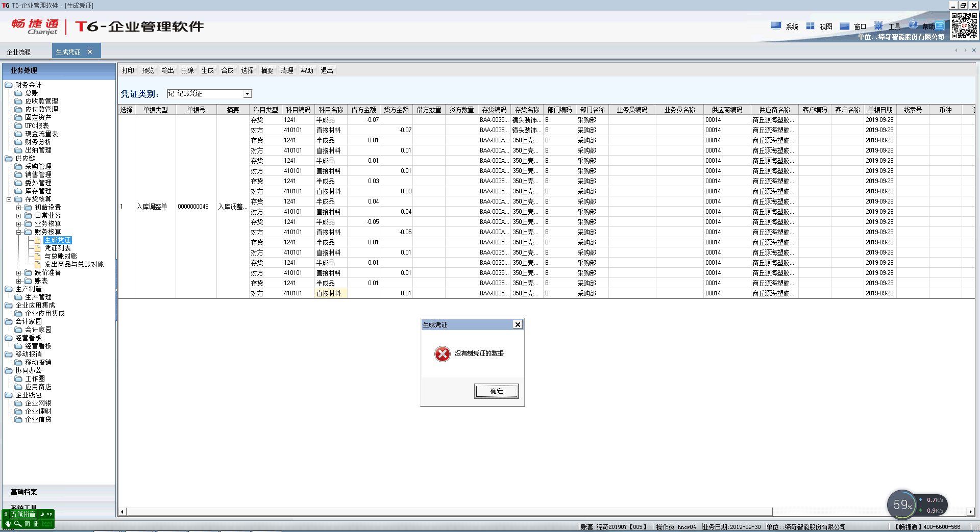Click the network speed 59% widget

pyautogui.click(x=902, y=505)
